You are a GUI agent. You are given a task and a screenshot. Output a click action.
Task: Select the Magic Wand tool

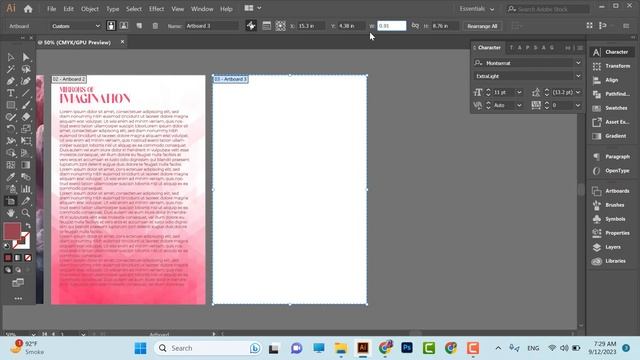(11, 69)
